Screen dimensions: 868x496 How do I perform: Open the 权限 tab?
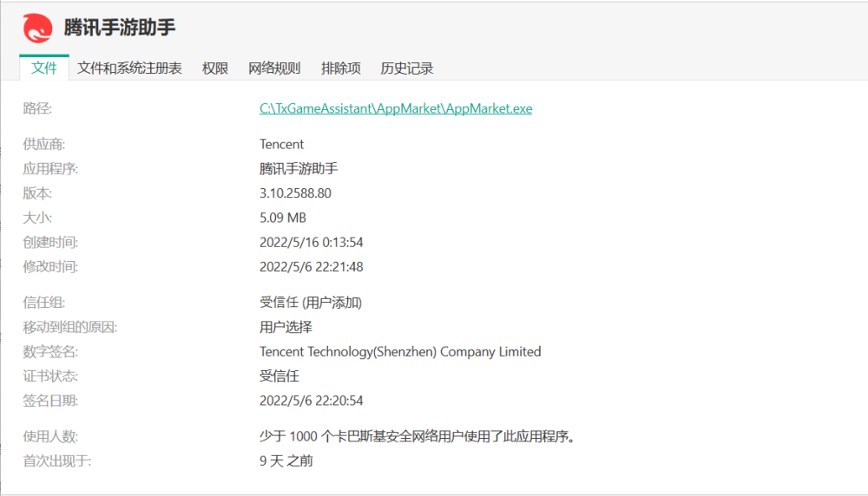point(215,68)
